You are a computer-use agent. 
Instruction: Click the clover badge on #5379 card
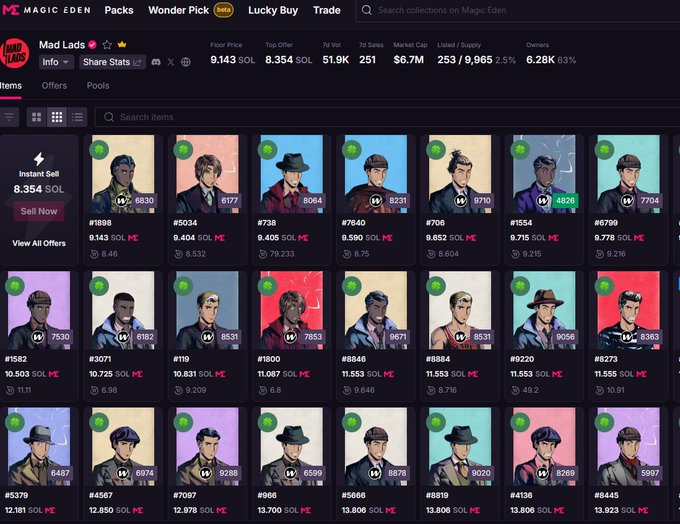tap(15, 422)
